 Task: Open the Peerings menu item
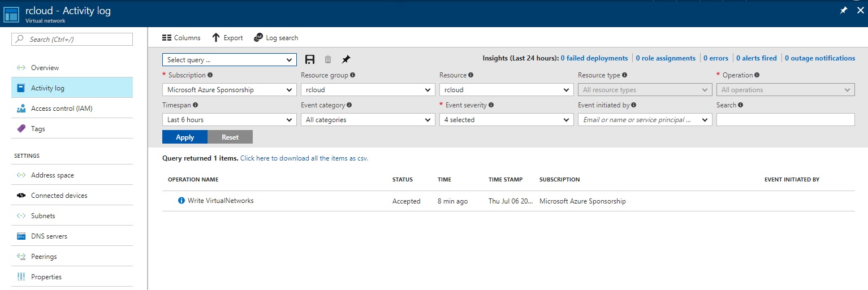tap(72, 257)
